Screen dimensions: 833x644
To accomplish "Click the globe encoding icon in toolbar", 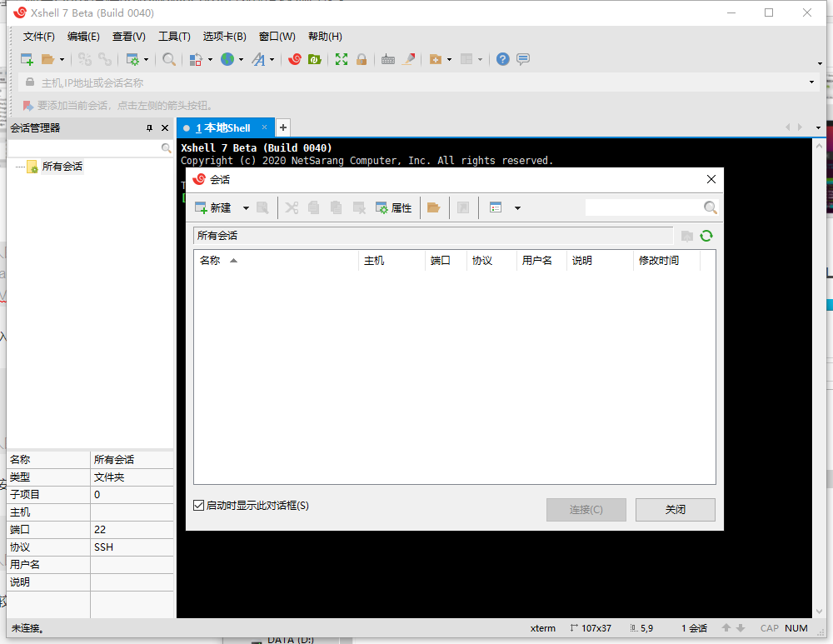I will pos(227,59).
